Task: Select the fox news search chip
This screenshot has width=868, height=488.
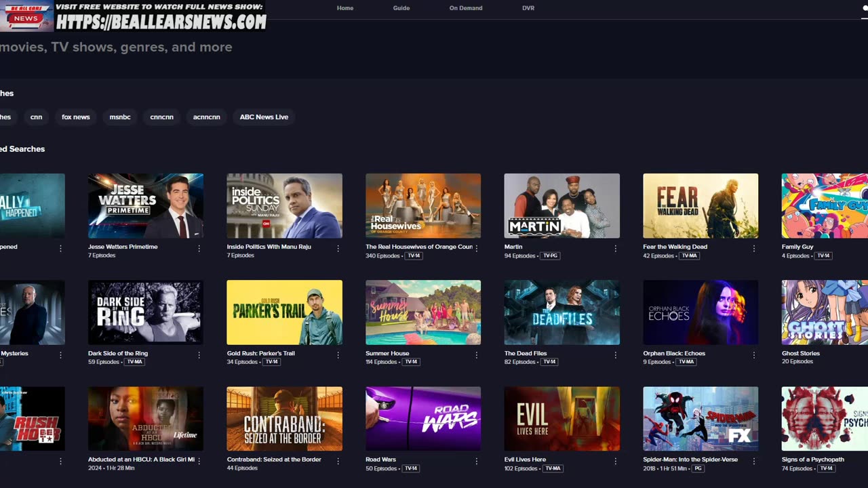Action: [x=76, y=117]
